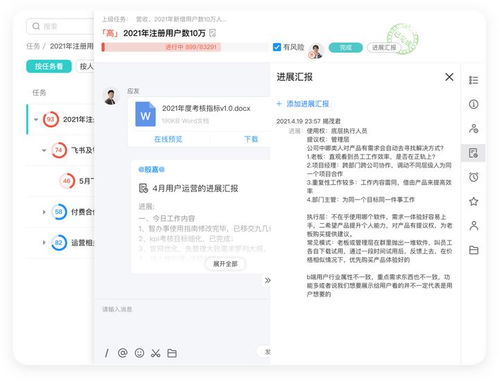Viewport: 499px width, 381px height.
Task: Switch to the 按人 tab
Action: pos(86,66)
